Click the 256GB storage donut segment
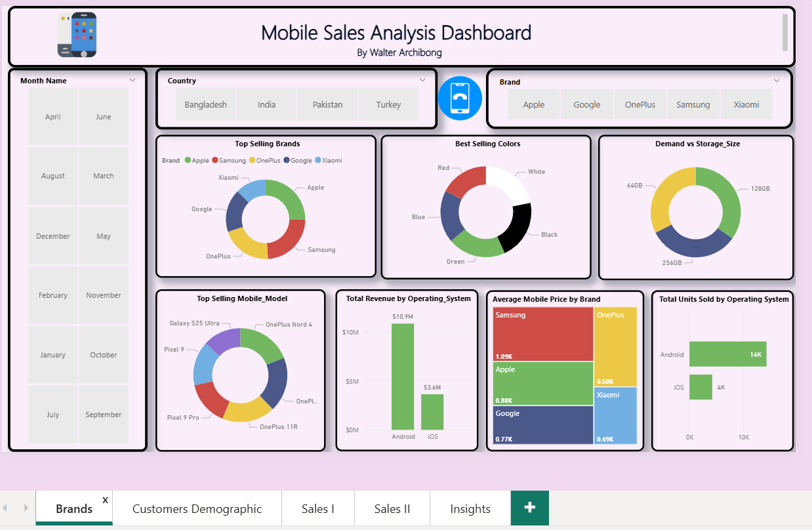 (x=693, y=246)
